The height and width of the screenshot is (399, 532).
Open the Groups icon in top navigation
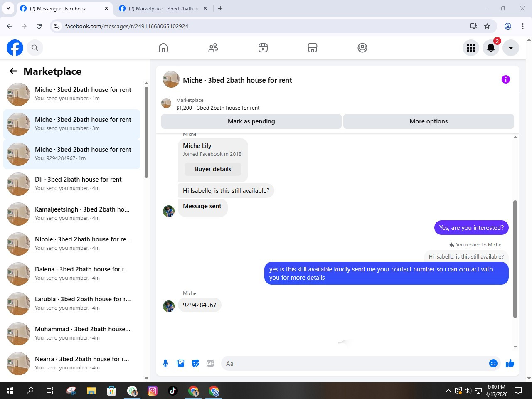click(x=362, y=48)
